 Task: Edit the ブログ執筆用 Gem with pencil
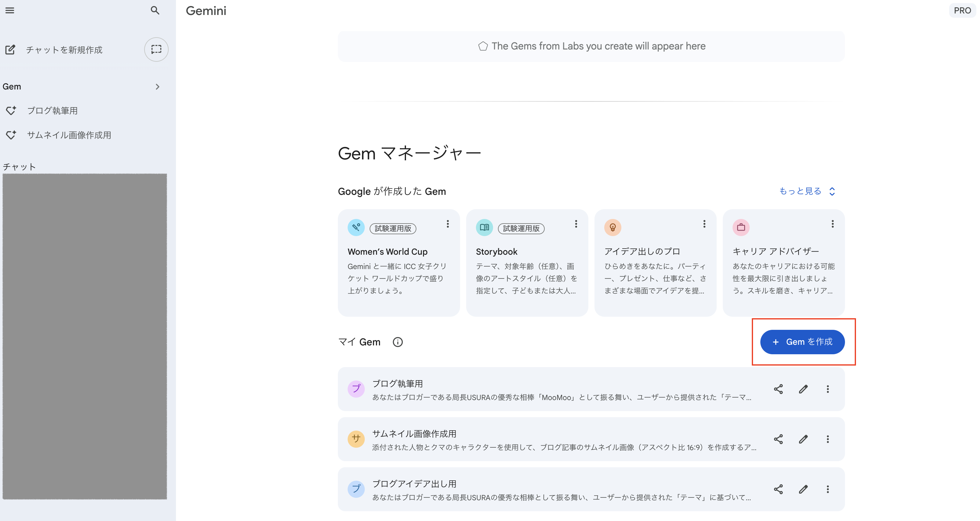tap(803, 389)
